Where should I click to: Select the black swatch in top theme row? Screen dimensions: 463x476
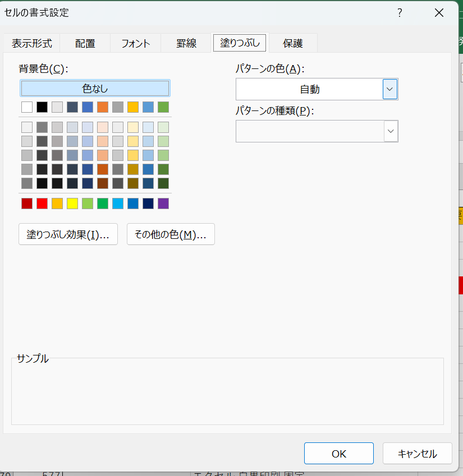pyautogui.click(x=42, y=107)
